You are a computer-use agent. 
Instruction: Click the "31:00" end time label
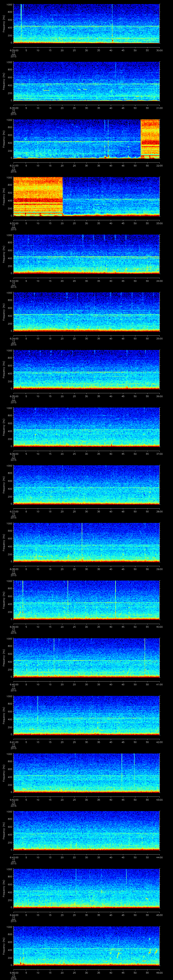pyautogui.click(x=160, y=108)
